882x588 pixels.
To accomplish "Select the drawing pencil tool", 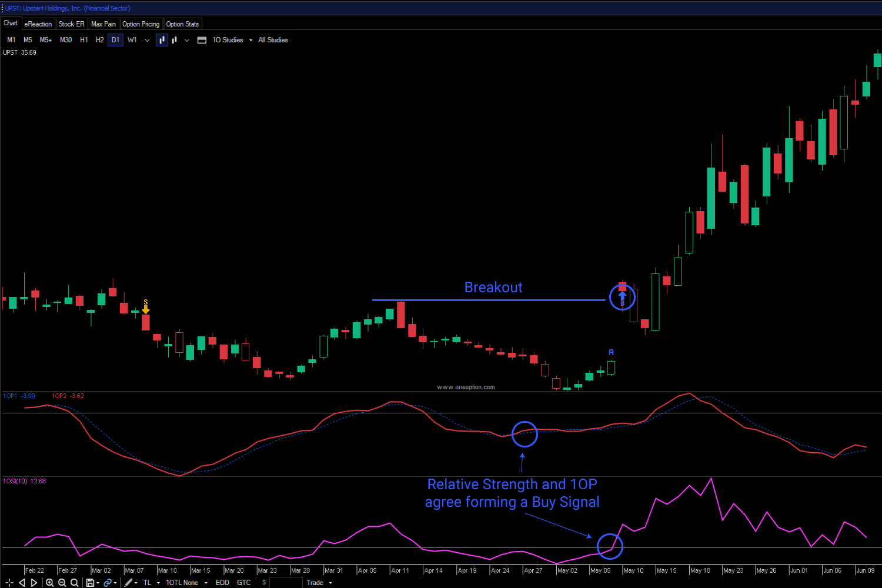I will 127,582.
